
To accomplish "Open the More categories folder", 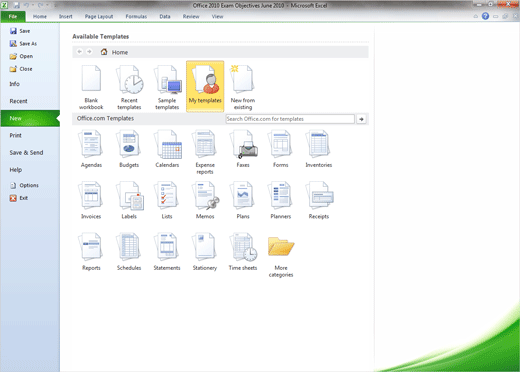I will [281, 256].
